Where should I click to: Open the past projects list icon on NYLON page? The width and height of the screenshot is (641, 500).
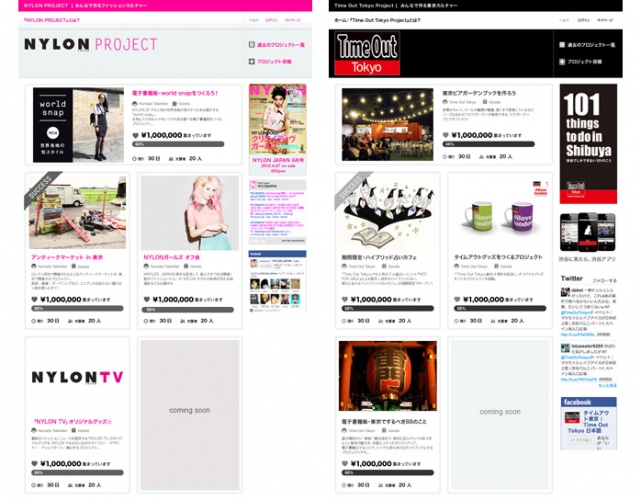click(252, 45)
